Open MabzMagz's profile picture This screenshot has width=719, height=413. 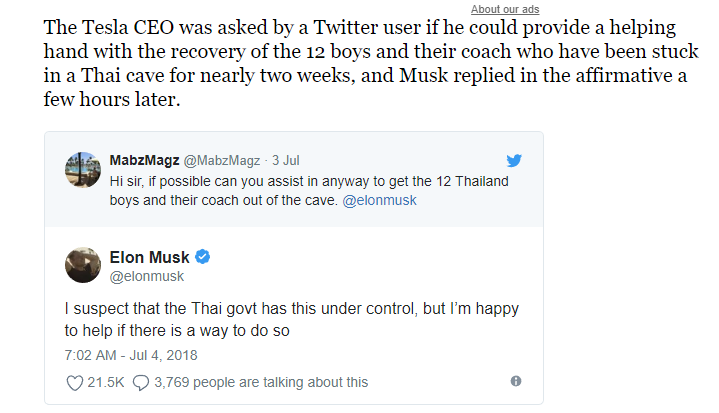tap(80, 168)
